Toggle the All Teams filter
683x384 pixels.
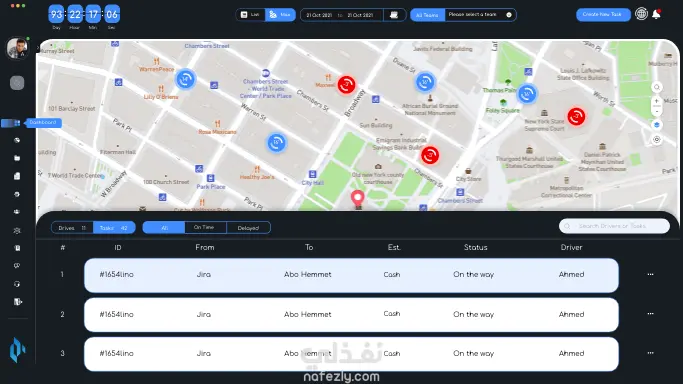pos(427,15)
